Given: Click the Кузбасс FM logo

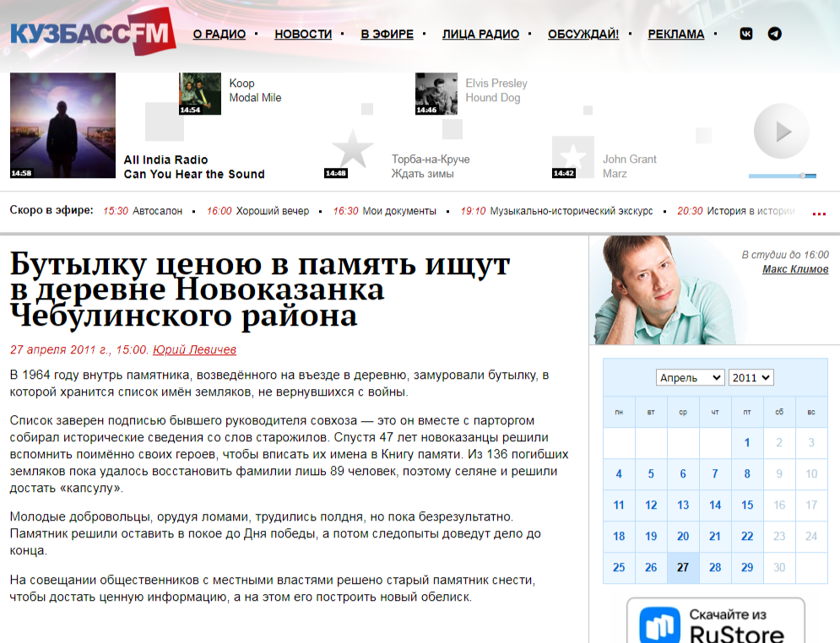Looking at the screenshot, I should (x=93, y=34).
